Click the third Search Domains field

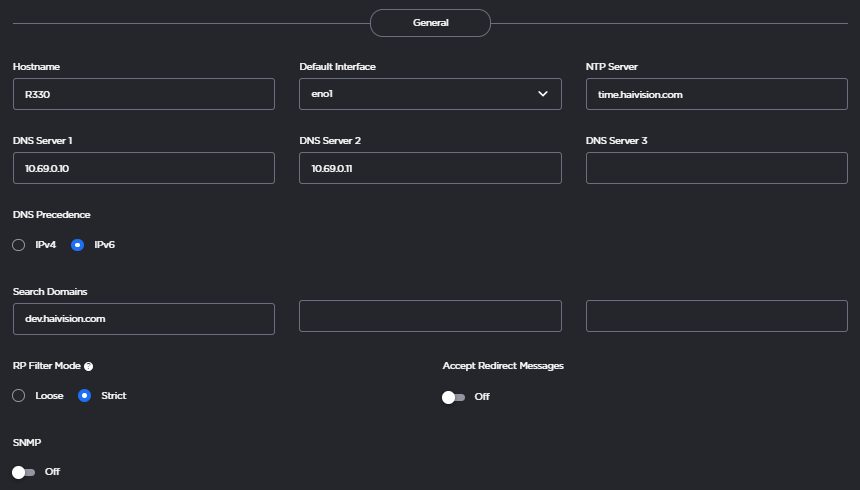[x=716, y=316]
